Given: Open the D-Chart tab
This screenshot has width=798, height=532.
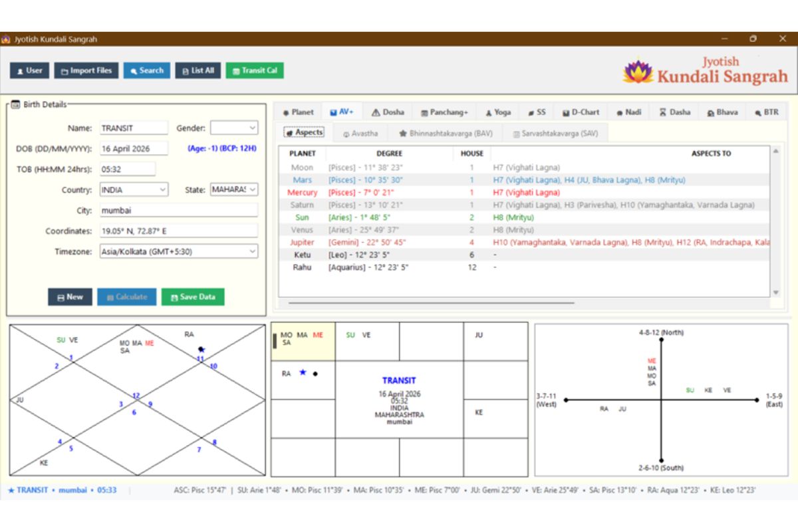Looking at the screenshot, I should coord(581,112).
